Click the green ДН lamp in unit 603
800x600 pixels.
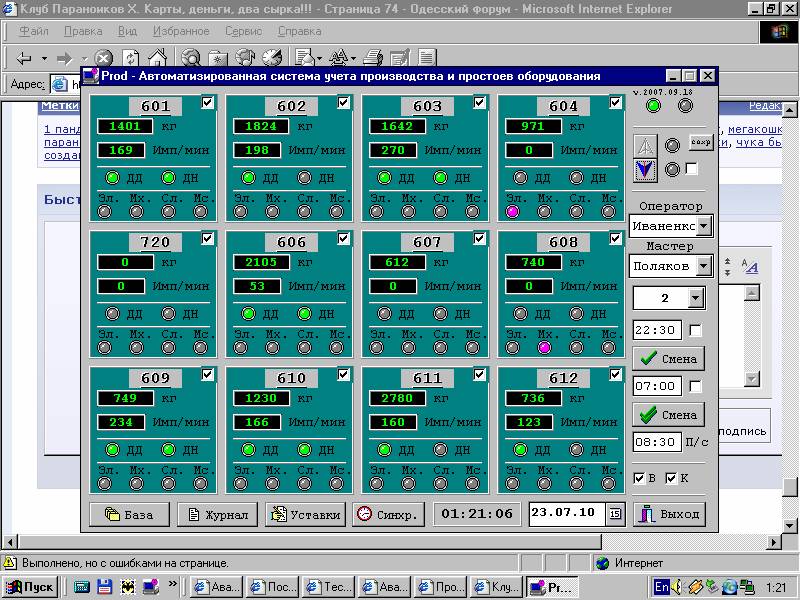[x=440, y=178]
